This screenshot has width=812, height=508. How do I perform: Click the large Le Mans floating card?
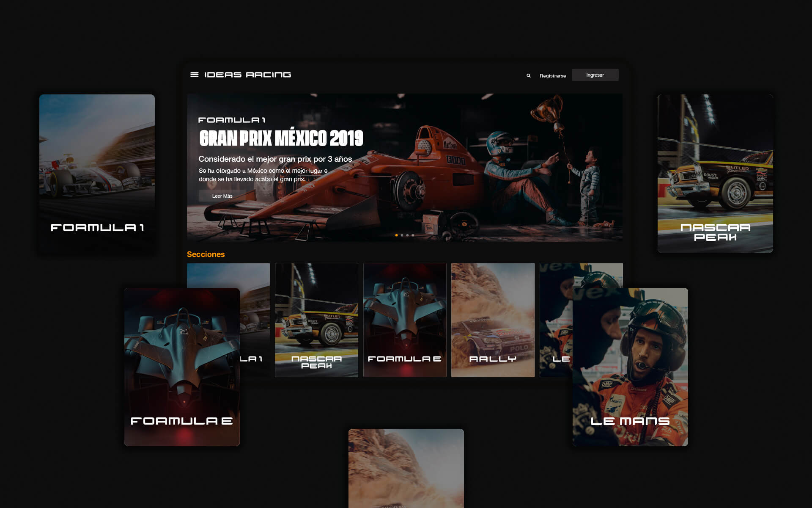[x=630, y=367]
